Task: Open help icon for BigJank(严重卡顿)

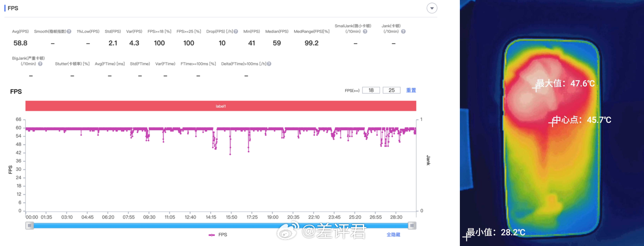Action: tap(40, 64)
